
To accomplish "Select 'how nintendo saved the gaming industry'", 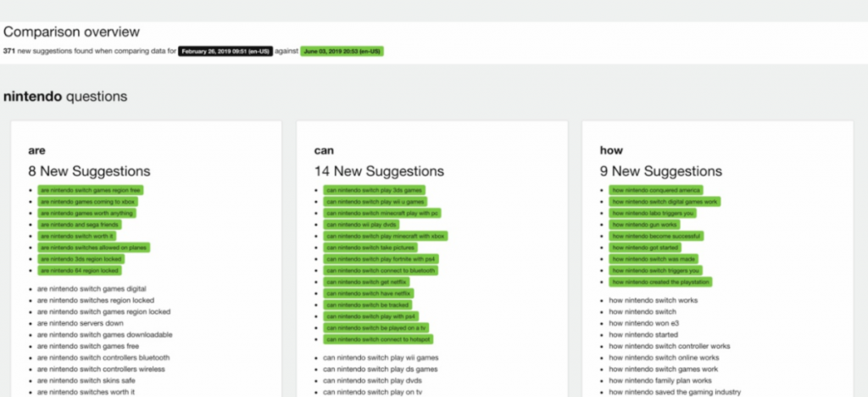I will click(675, 393).
